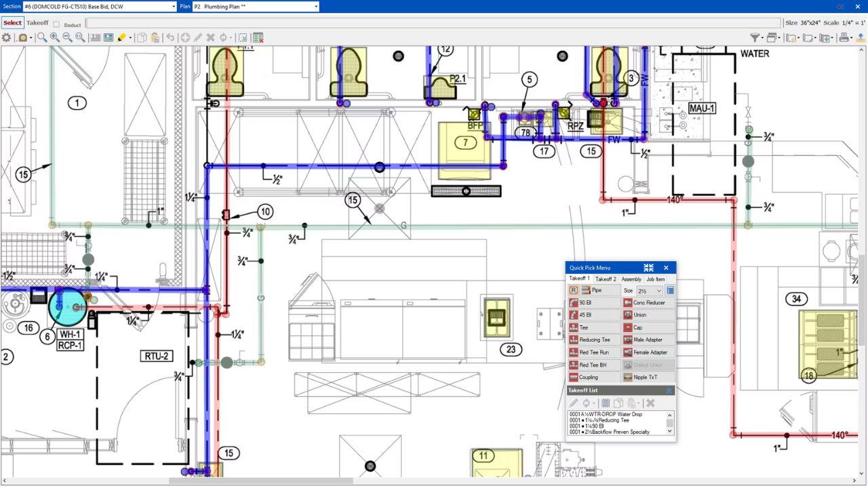Switch to the Assembly tab
This screenshot has width=868, height=488.
coord(631,279)
